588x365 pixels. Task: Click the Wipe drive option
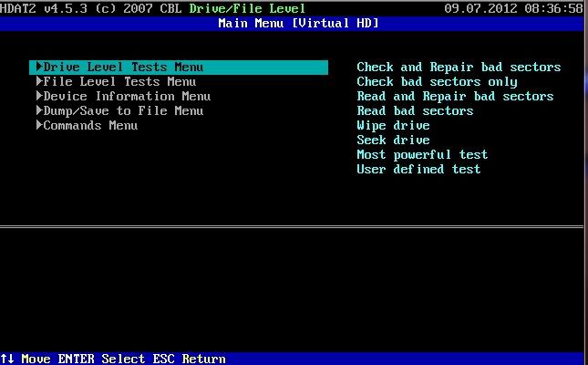point(393,125)
